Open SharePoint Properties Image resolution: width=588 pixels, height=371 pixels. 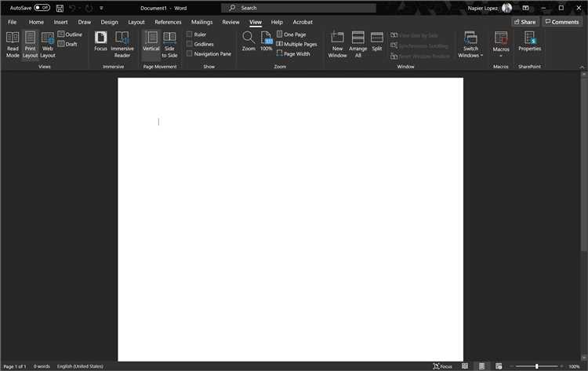click(x=529, y=42)
